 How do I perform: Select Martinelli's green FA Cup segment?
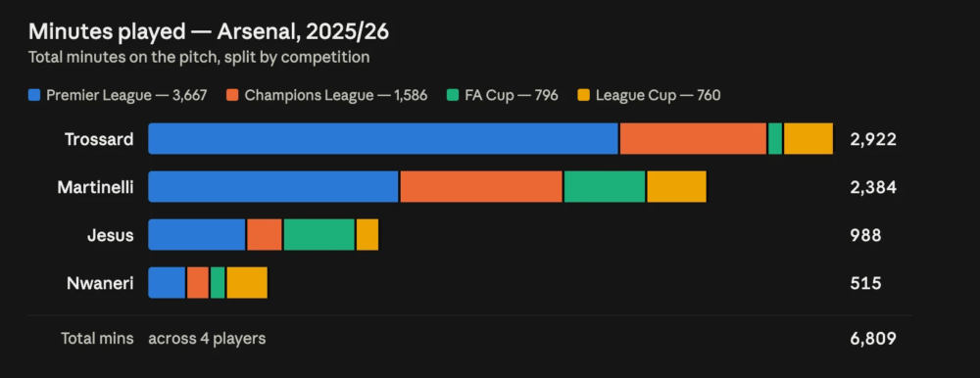[605, 187]
